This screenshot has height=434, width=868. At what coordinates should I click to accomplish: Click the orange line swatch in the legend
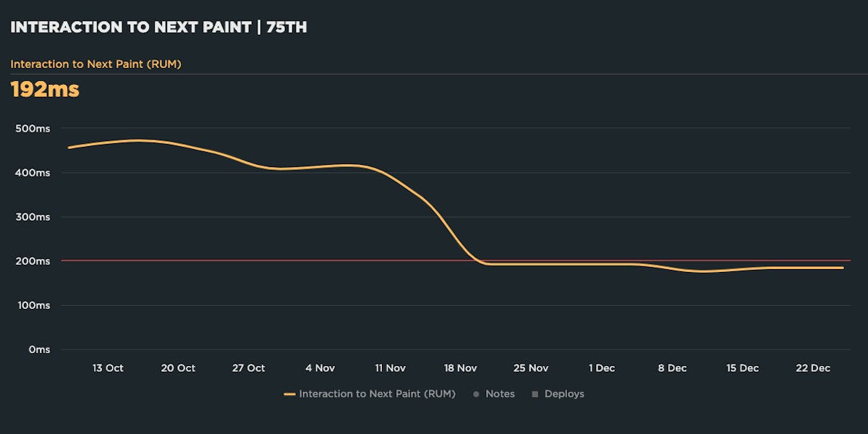[x=290, y=394]
